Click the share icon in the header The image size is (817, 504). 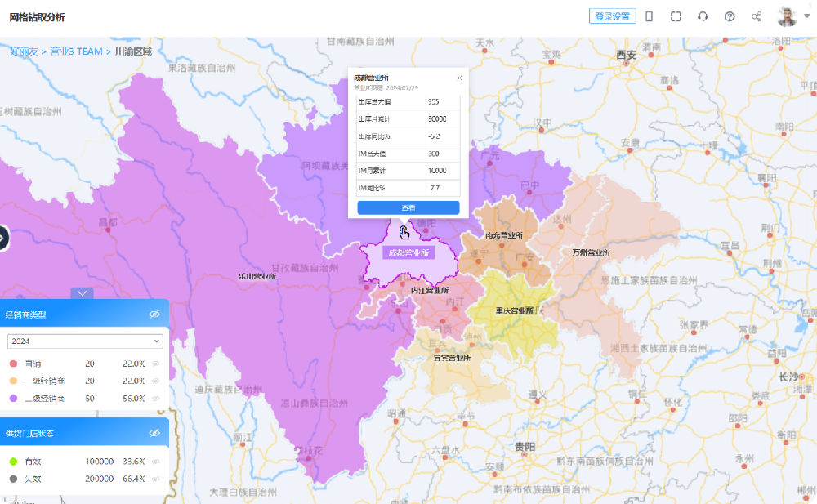coord(757,16)
